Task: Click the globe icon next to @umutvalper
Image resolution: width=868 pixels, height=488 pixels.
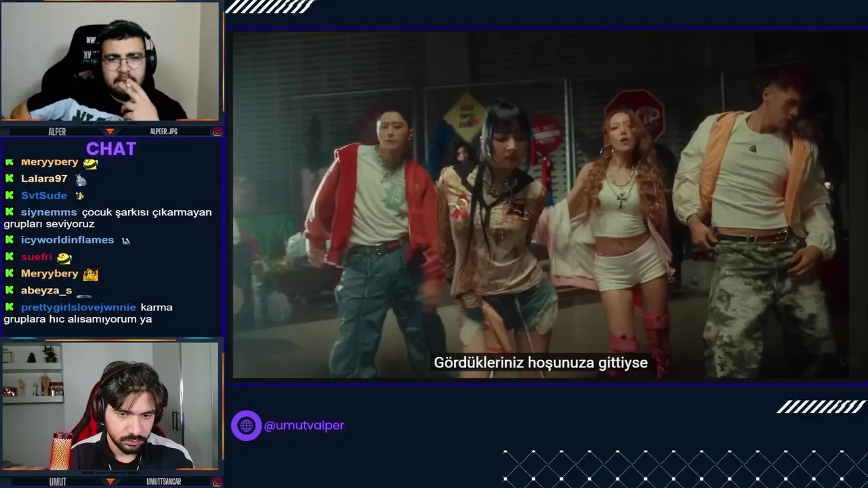Action: click(x=246, y=426)
